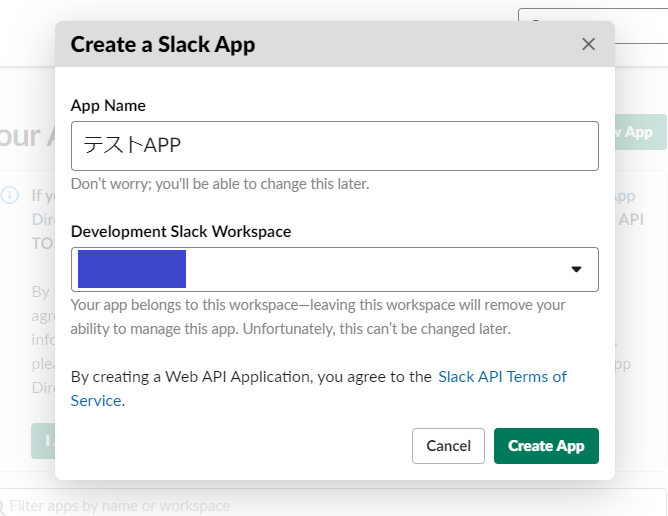
Task: Open the Development Slack Workspace dropdown
Action: coord(334,269)
